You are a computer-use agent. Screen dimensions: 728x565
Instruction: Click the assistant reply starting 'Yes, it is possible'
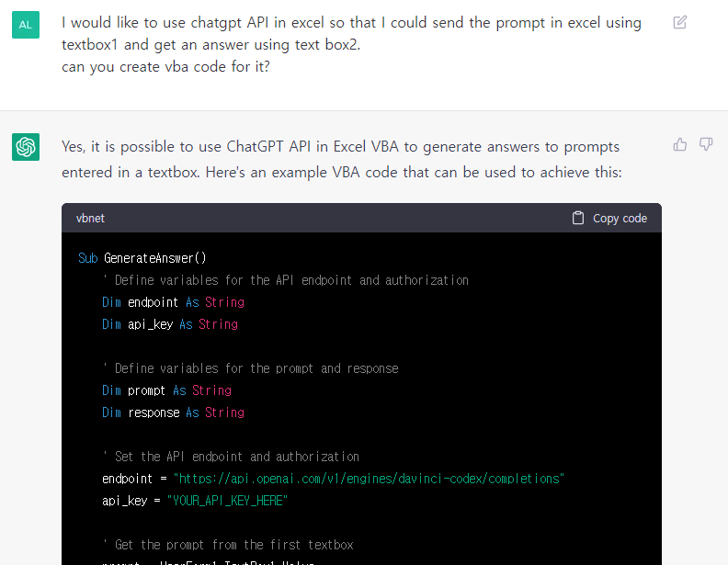coord(341,159)
